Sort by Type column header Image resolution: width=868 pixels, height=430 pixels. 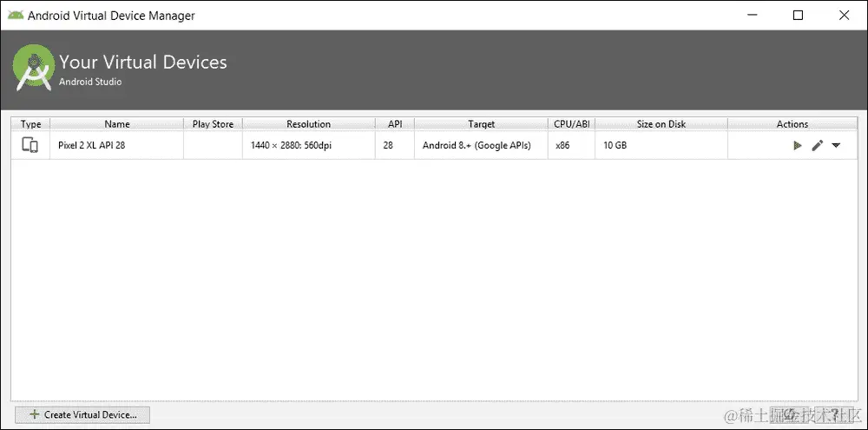[x=31, y=124]
